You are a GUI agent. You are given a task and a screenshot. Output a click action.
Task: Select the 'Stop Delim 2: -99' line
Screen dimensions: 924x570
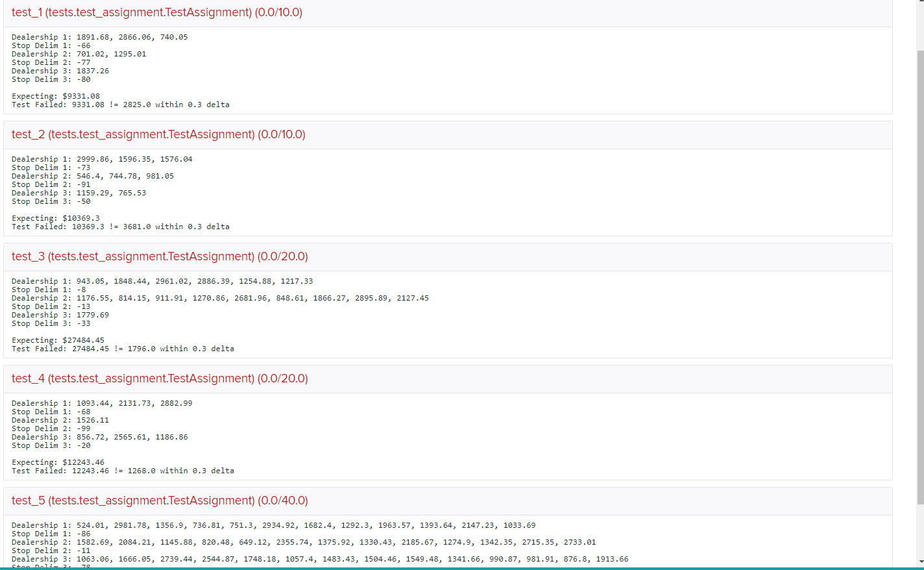[51, 428]
